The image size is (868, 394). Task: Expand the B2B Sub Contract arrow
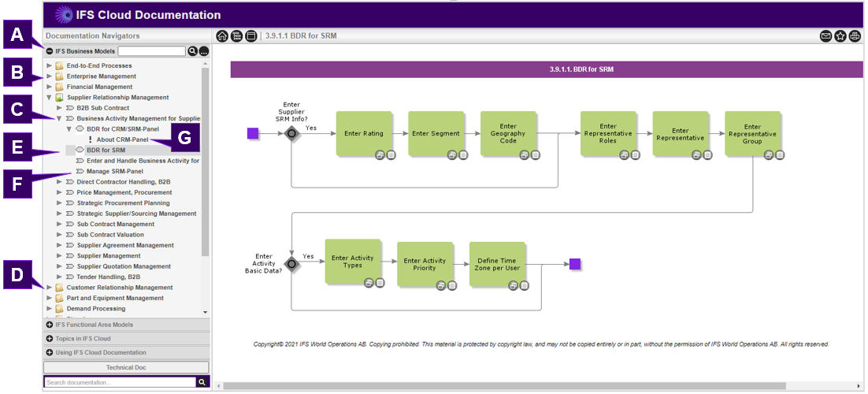[59, 108]
